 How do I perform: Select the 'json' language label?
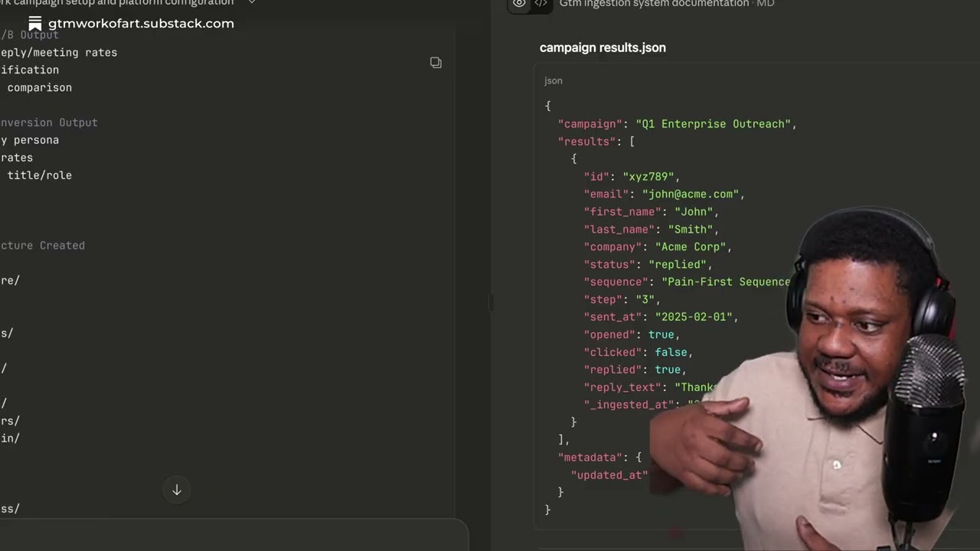click(x=554, y=80)
